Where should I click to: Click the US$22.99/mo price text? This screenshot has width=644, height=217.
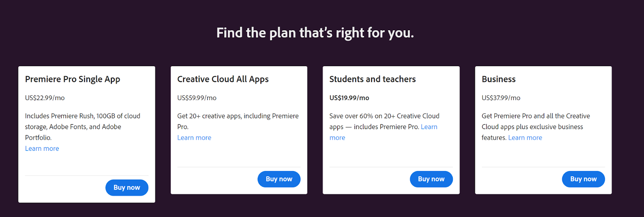click(x=45, y=98)
